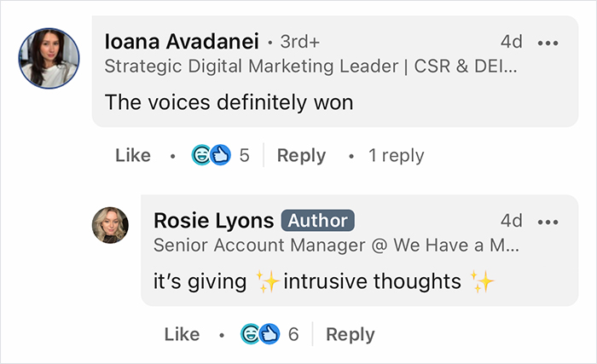Click the Author badge on Rosie's reply

click(317, 221)
